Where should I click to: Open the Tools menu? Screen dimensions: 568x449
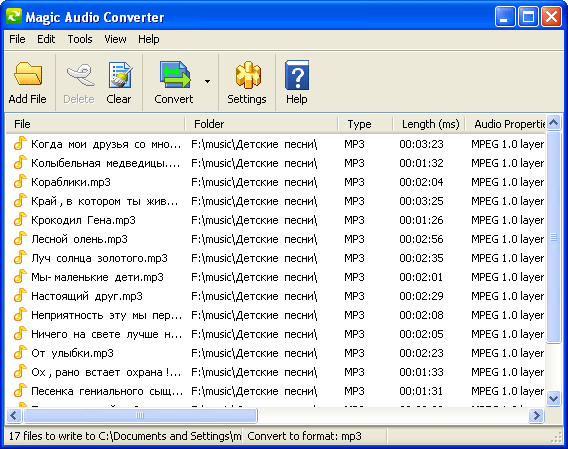(x=80, y=39)
